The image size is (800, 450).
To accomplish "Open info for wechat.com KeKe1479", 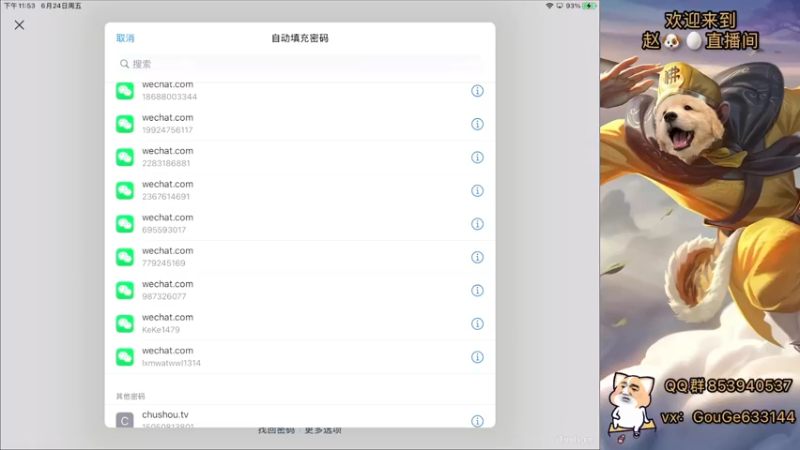I will click(x=477, y=323).
